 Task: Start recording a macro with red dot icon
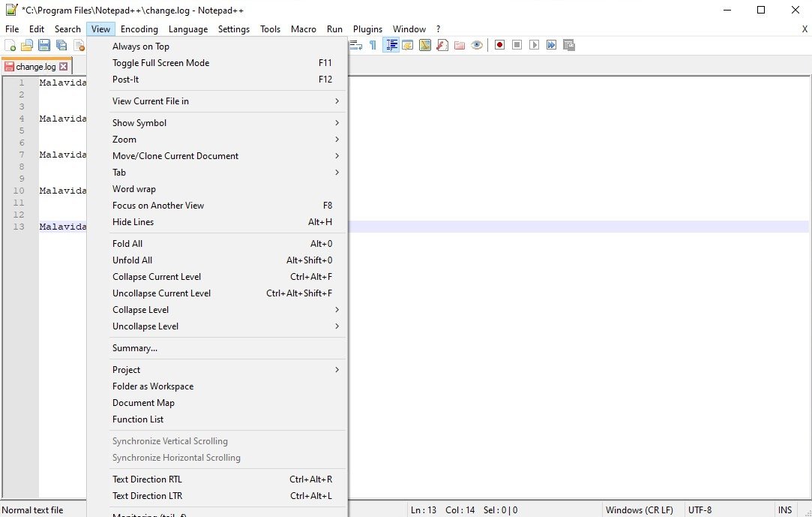pos(500,46)
